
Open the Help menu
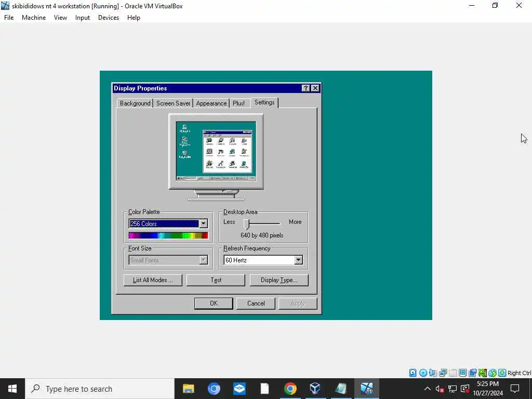(134, 18)
